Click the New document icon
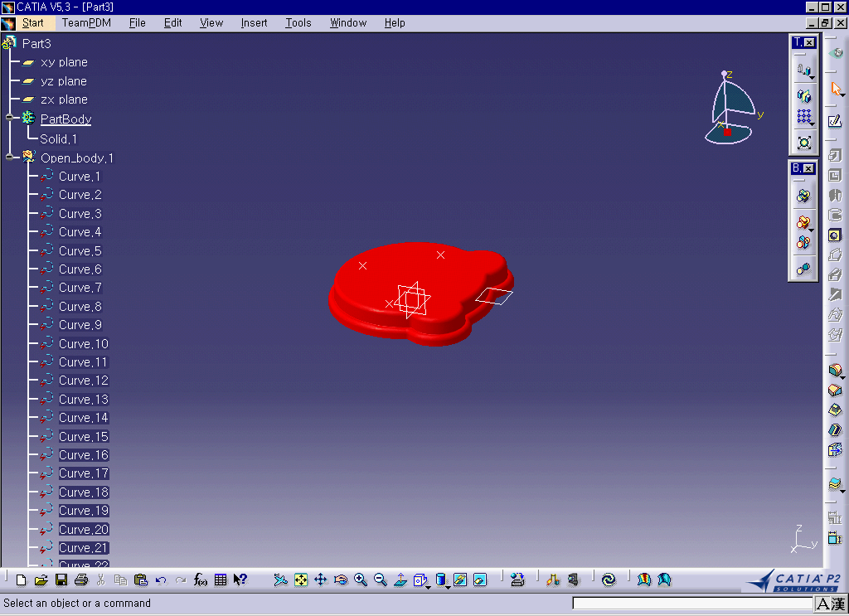This screenshot has width=849, height=616. click(x=21, y=580)
